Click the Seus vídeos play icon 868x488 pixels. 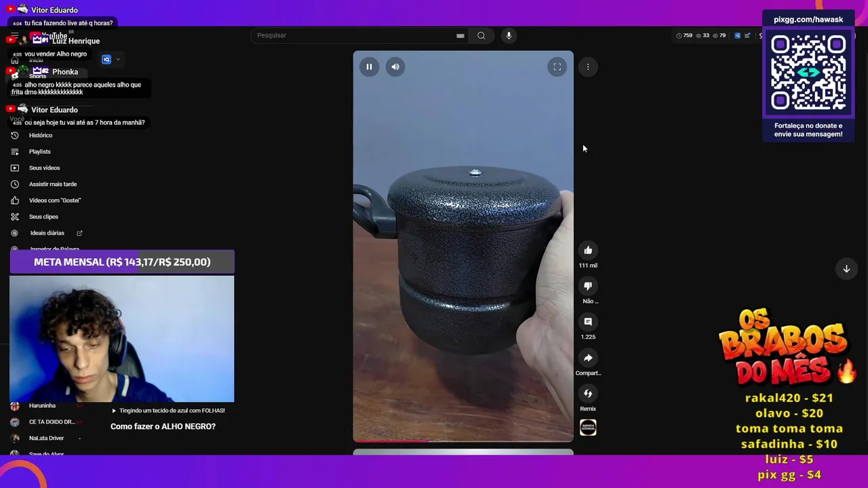click(15, 168)
